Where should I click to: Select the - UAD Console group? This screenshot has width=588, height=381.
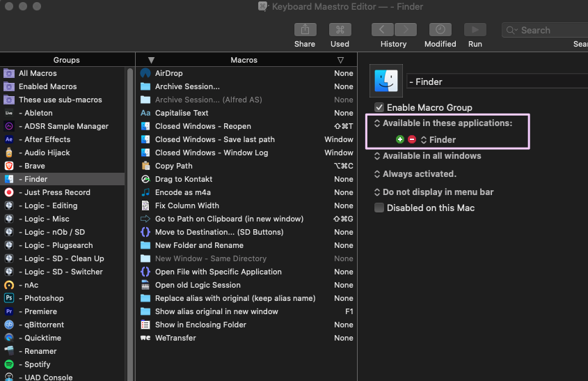(62, 377)
